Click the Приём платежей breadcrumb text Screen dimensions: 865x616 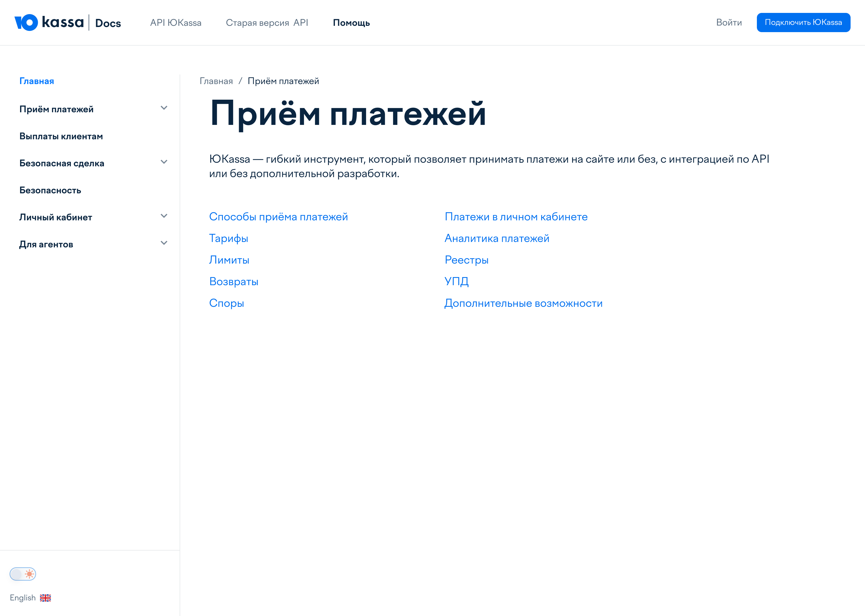point(284,81)
